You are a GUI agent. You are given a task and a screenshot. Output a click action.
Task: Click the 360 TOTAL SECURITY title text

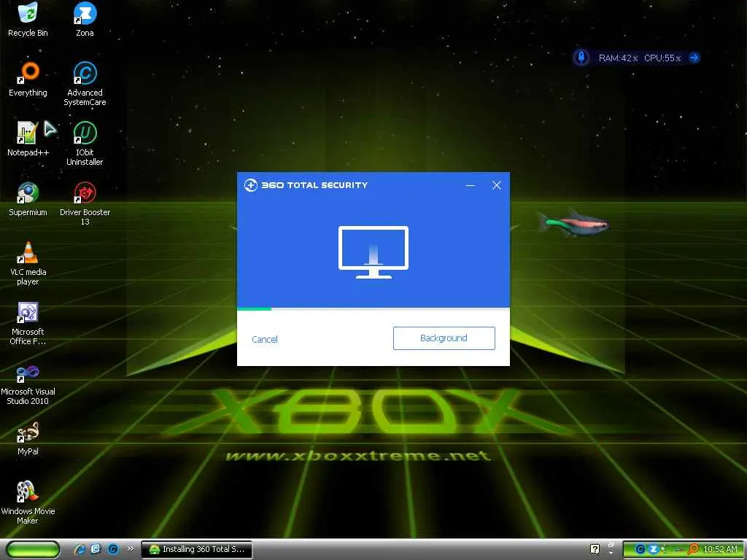click(314, 185)
